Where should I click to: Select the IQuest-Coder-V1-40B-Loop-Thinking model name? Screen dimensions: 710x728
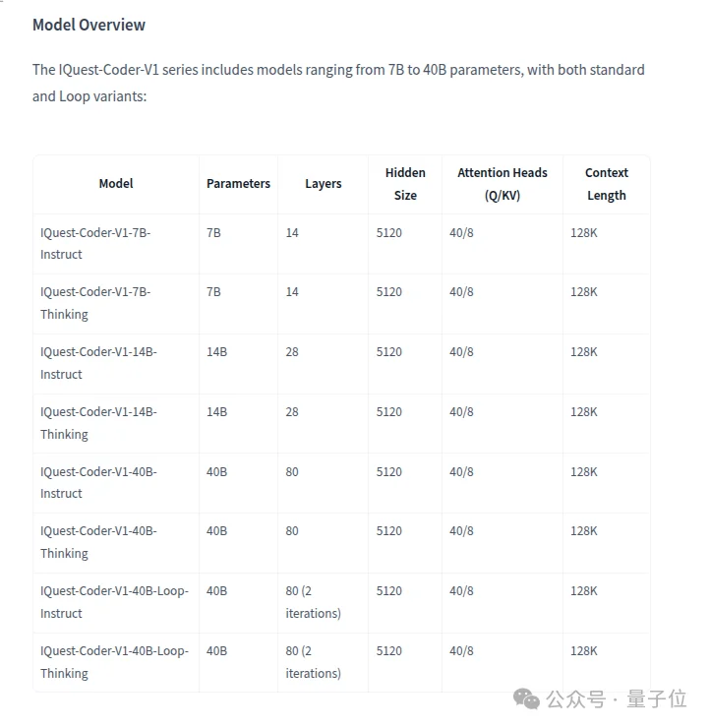(114, 662)
